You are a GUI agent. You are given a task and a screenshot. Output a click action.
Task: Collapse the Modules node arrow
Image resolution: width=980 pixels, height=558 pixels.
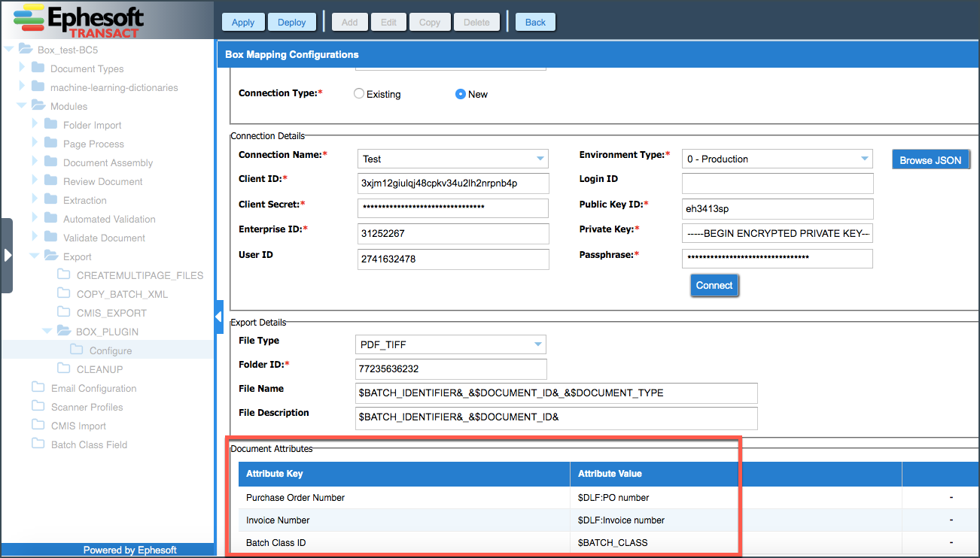(22, 106)
